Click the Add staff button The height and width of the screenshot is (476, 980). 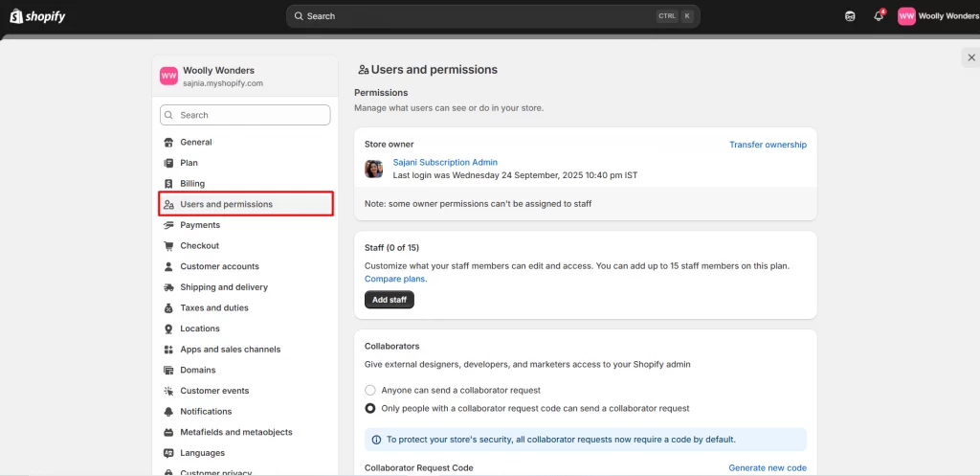(x=390, y=300)
